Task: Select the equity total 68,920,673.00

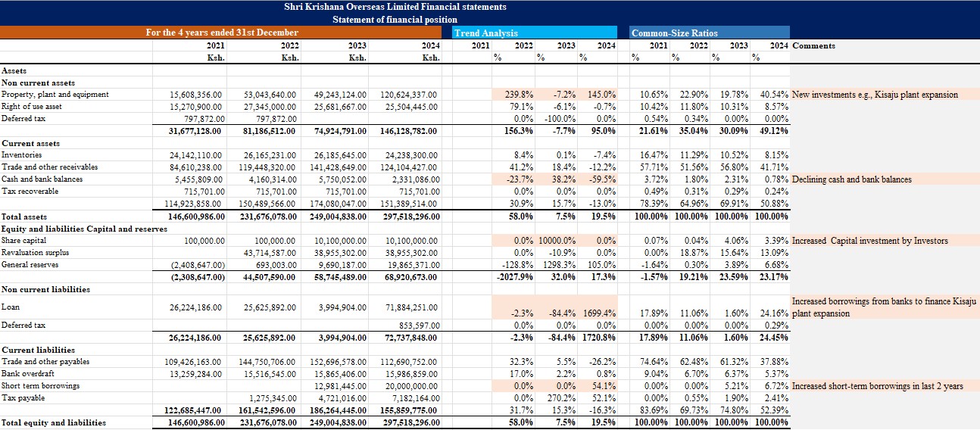Action: click(411, 277)
